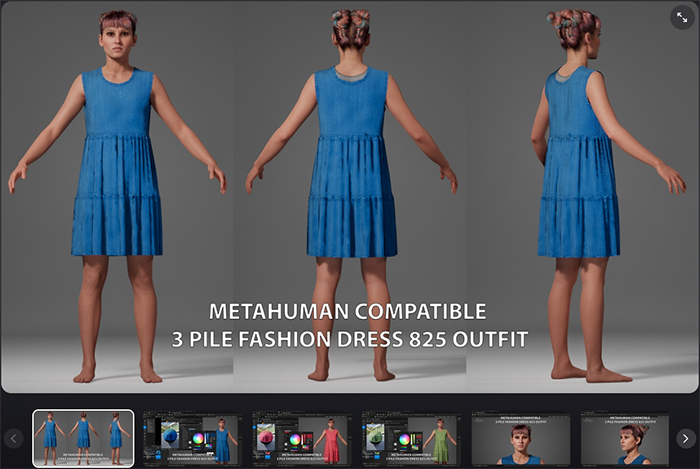Go to the previous gallery image

[x=14, y=438]
